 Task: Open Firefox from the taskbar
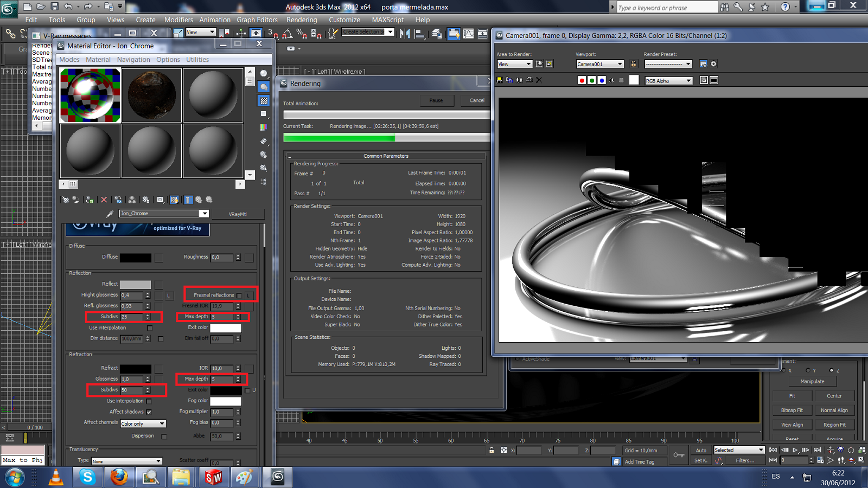click(119, 477)
